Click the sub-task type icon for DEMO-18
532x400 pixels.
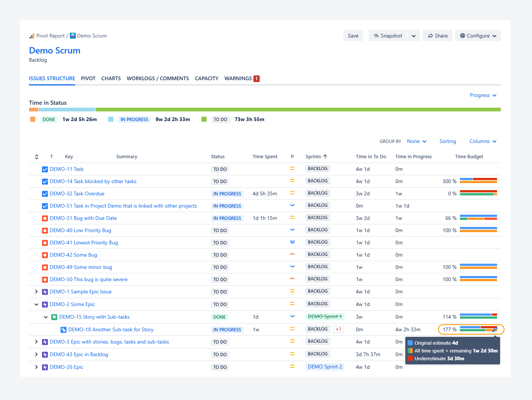[64, 330]
